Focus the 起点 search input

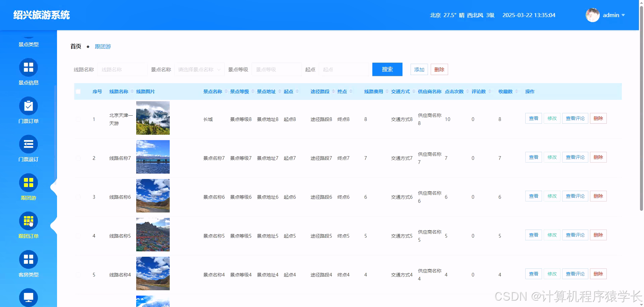click(x=344, y=69)
